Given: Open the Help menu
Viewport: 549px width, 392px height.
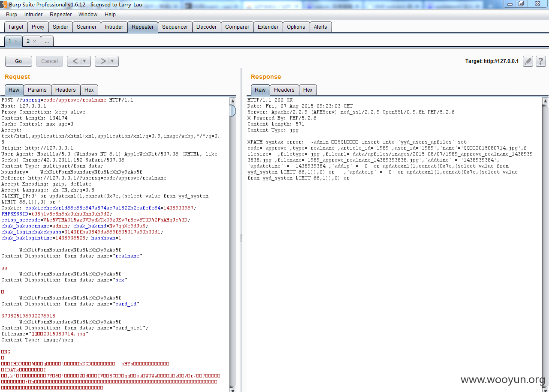Looking at the screenshot, I should [110, 15].
